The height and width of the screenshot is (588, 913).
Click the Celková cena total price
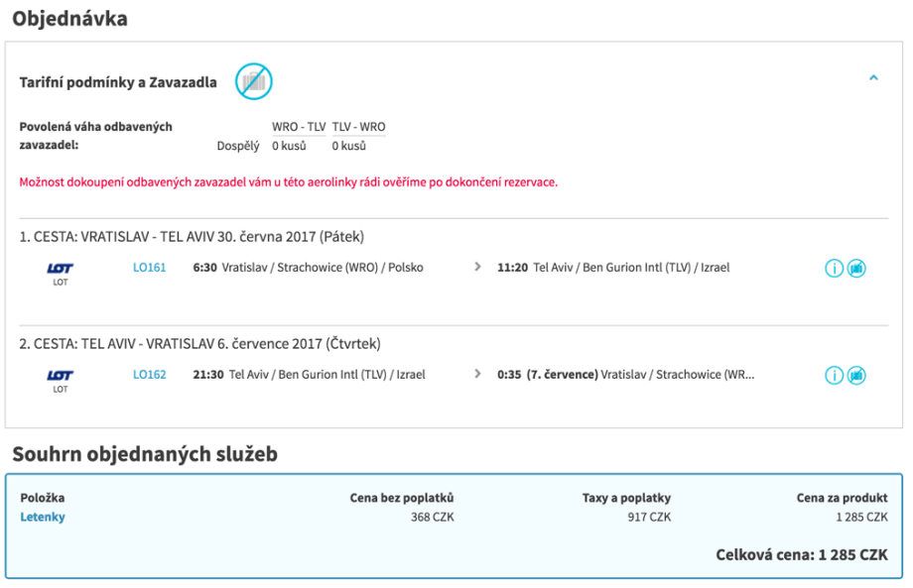coord(801,554)
